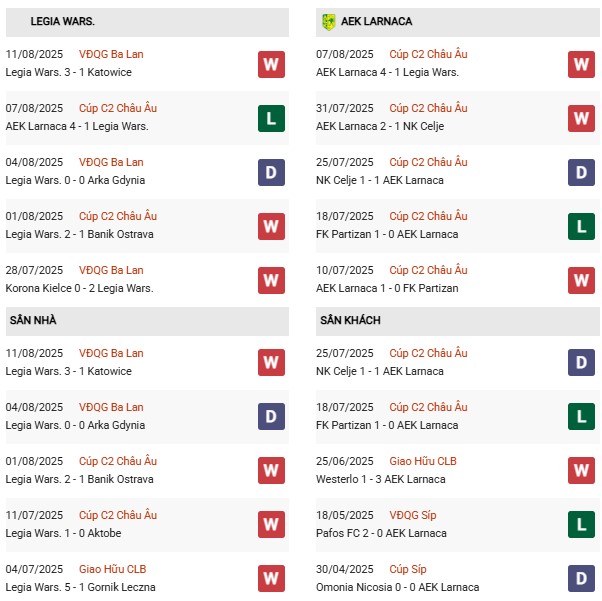
Task: Click draw badge for Omonia Nicosia match
Action: 581,578
